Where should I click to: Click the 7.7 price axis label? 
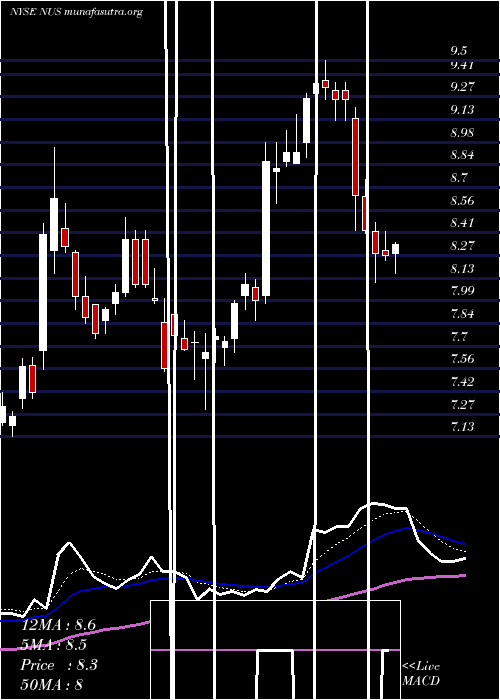[x=458, y=336]
